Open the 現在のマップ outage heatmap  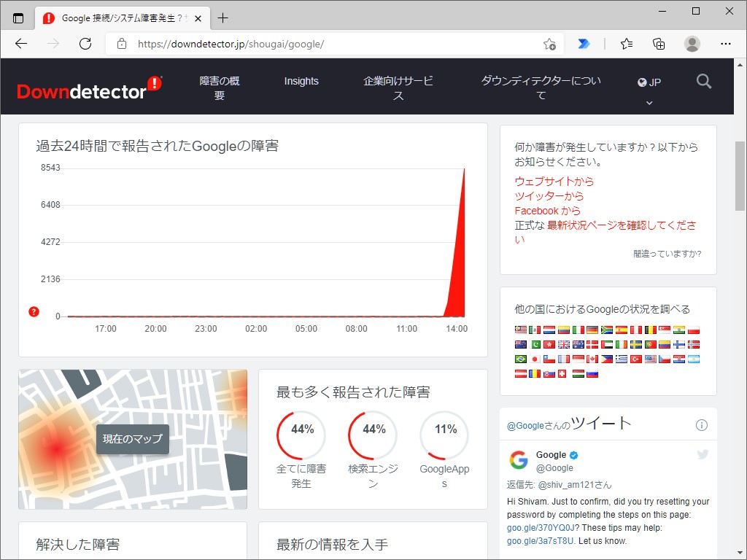pyautogui.click(x=132, y=439)
